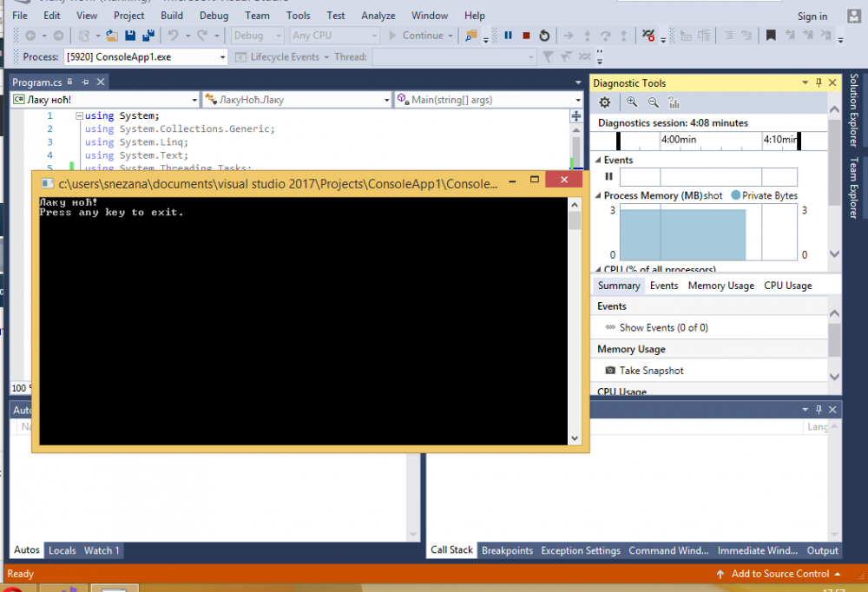Image resolution: width=868 pixels, height=592 pixels.
Task: Click the Take Snapshot link
Action: click(651, 371)
